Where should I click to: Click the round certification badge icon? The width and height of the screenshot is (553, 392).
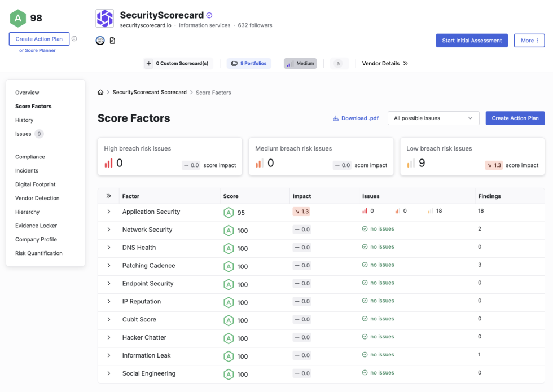(100, 41)
